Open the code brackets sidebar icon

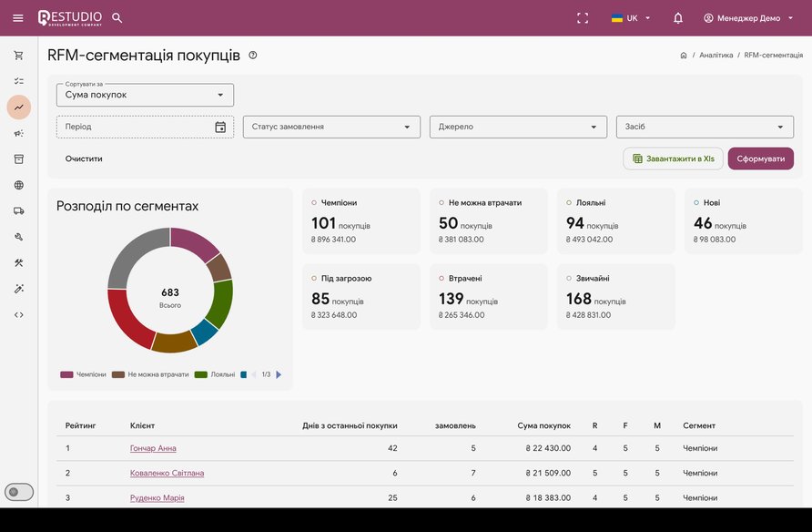point(19,314)
